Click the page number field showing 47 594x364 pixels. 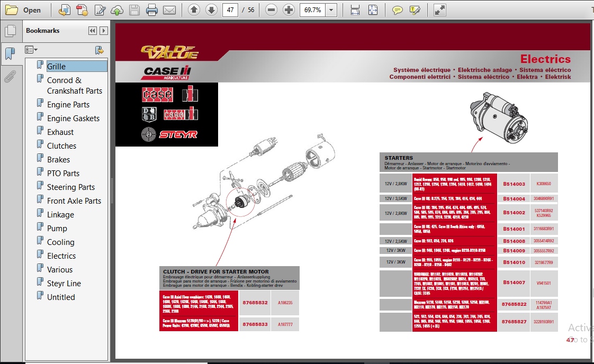tap(230, 10)
